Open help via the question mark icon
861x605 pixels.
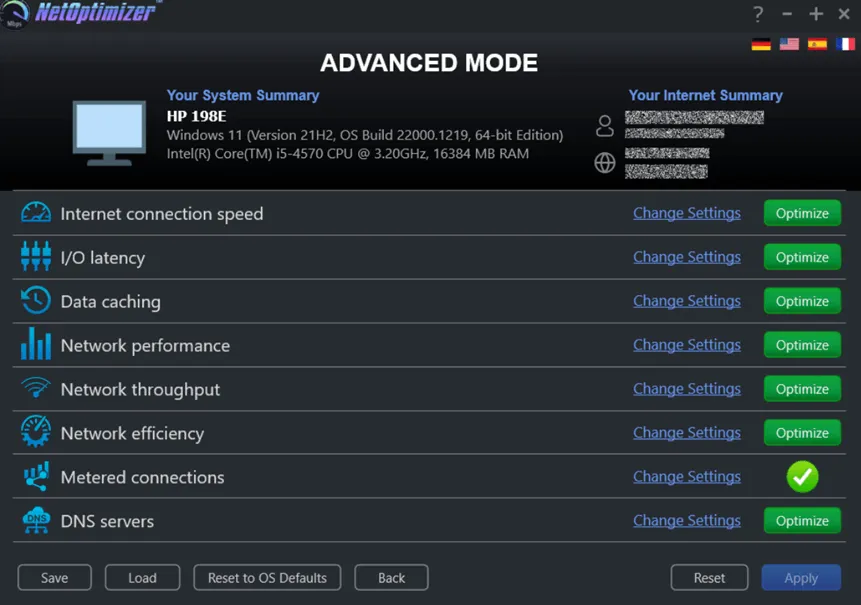point(758,14)
